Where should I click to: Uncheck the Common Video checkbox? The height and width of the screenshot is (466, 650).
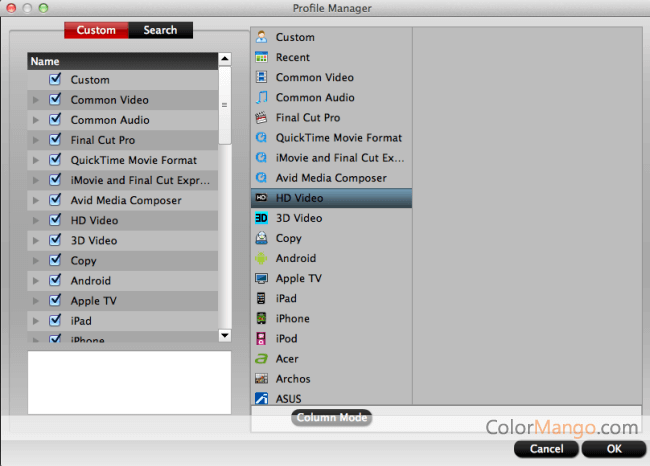(x=55, y=100)
